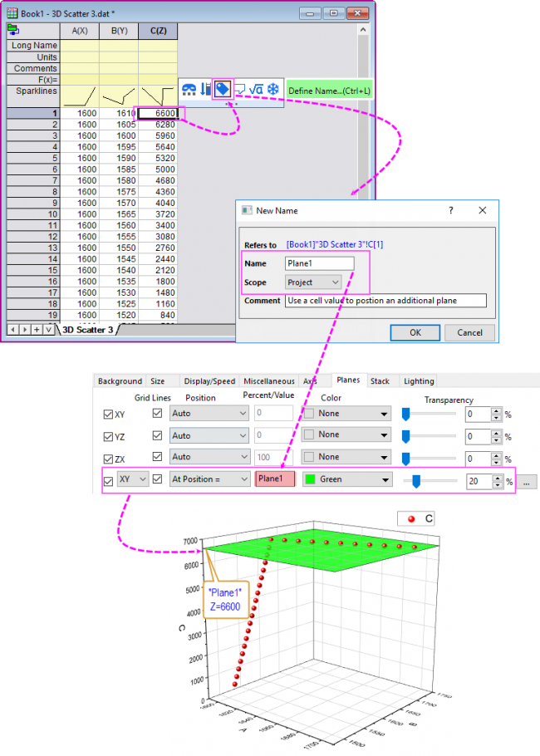Click the next-sheet navigation arrow
Viewport: 540px width, 756px height.
click(x=25, y=330)
